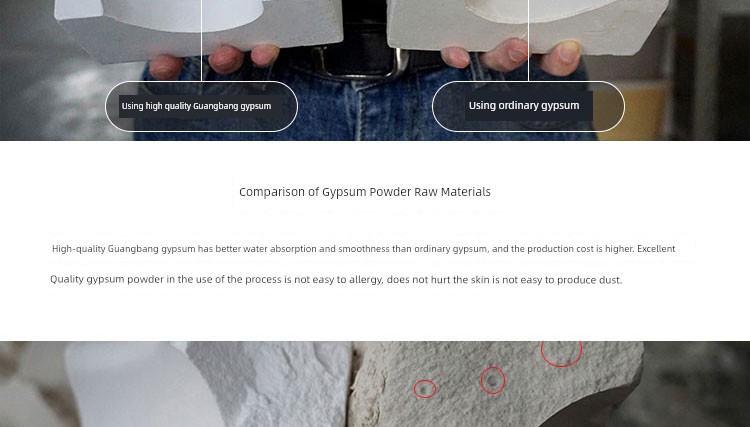The height and width of the screenshot is (427, 750).
Task: Click the white smooth gypsum piece at bottom
Action: click(139, 384)
